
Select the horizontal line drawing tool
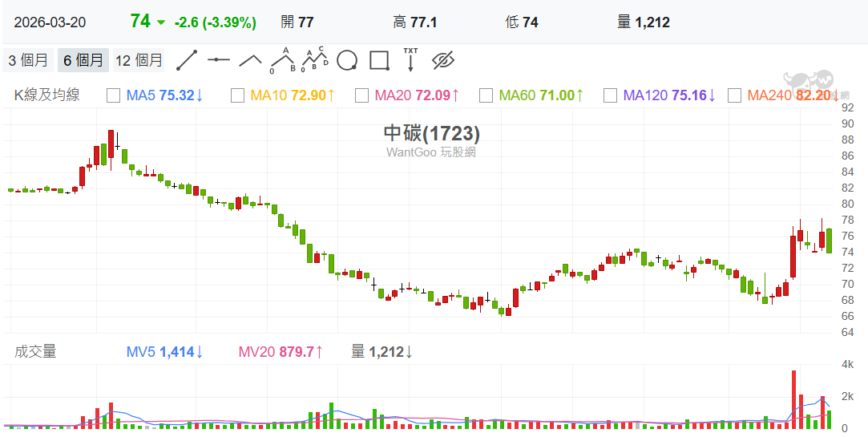coord(218,60)
